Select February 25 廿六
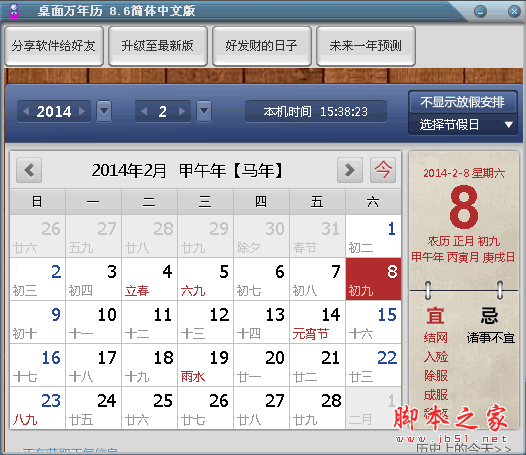 pyautogui.click(x=150, y=408)
